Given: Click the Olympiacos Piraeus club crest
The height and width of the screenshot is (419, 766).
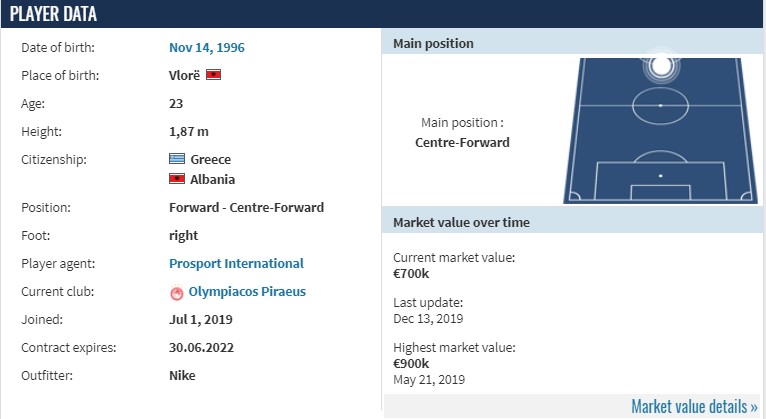Looking at the screenshot, I should pyautogui.click(x=176, y=292).
